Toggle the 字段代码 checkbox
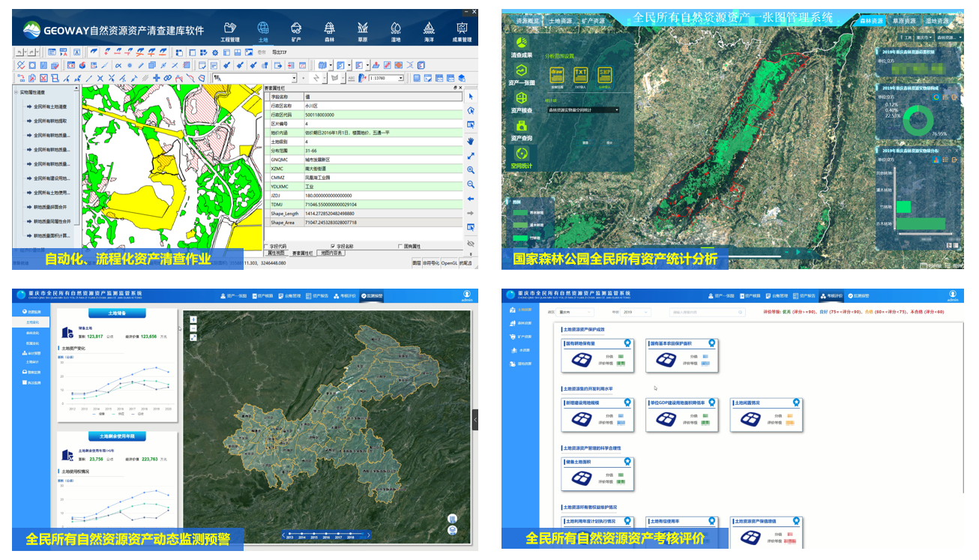Image resolution: width=979 pixels, height=560 pixels. click(265, 245)
